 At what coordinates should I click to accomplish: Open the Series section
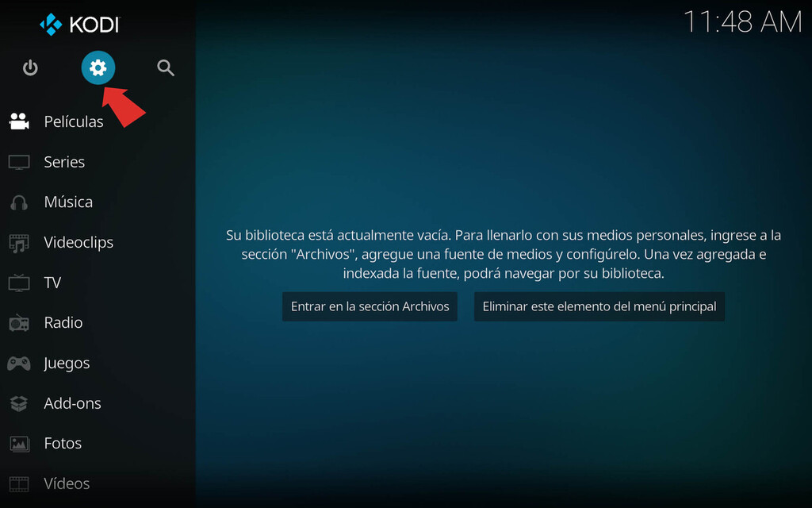tap(63, 161)
